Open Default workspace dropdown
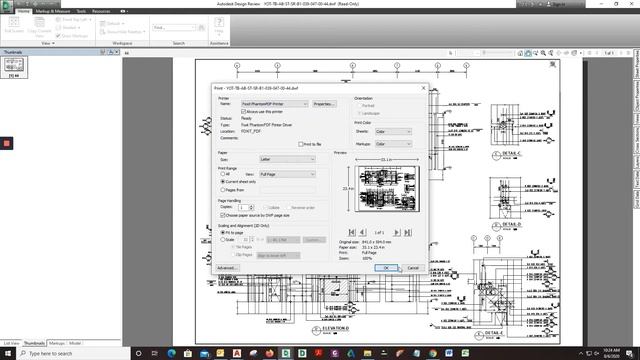640x360 pixels. pyautogui.click(x=112, y=24)
